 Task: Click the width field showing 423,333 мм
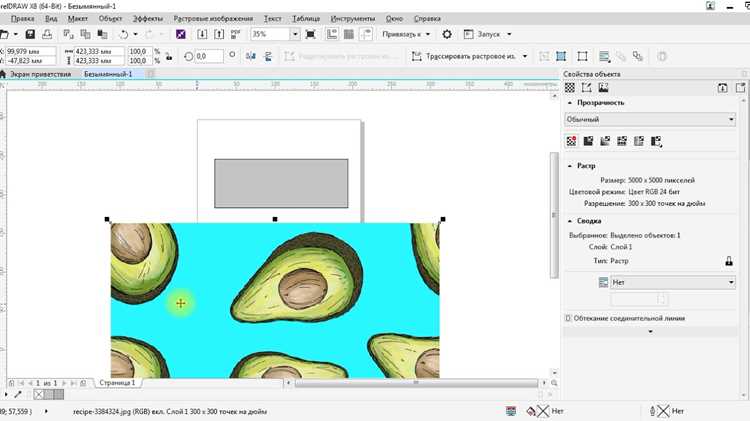99,51
